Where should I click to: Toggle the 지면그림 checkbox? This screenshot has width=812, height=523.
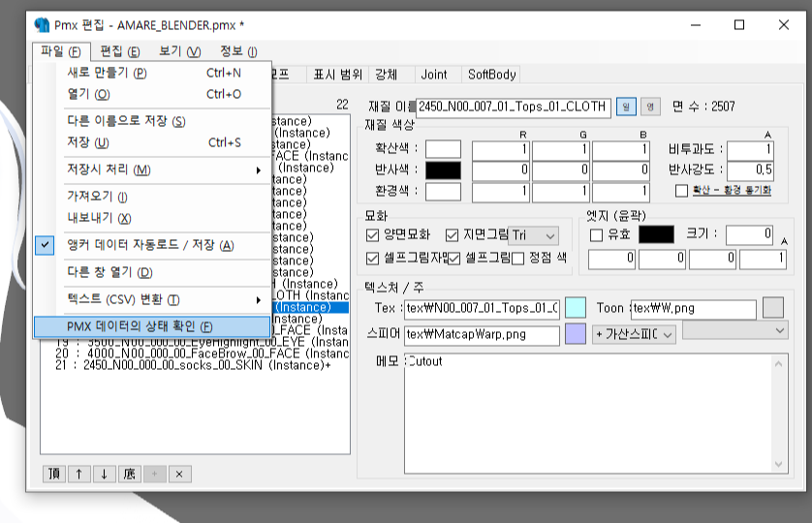point(452,235)
